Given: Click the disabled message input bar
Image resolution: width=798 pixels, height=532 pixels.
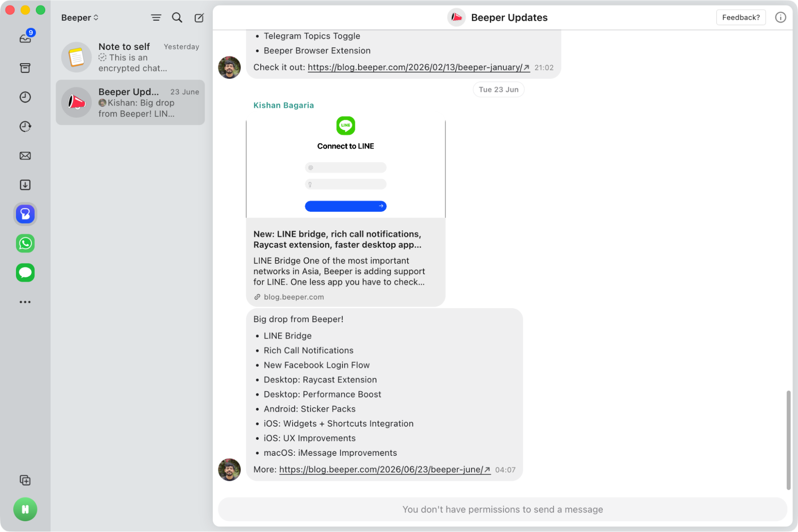Looking at the screenshot, I should (x=503, y=509).
